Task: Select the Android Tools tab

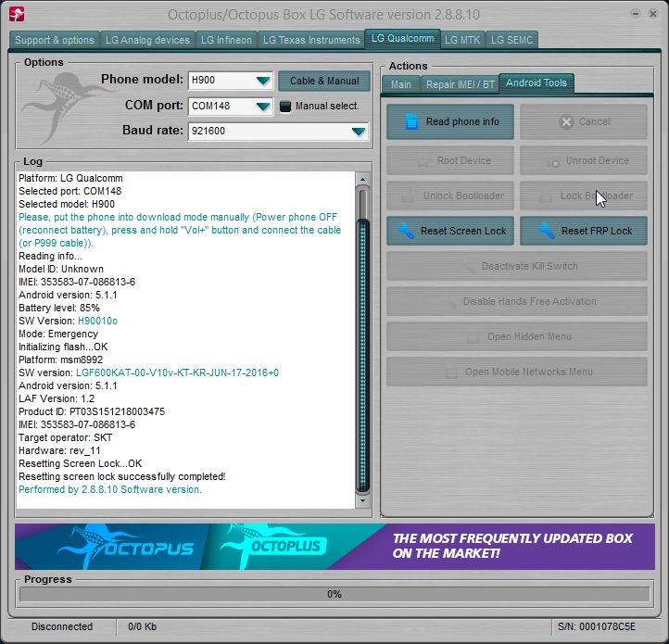Action: [536, 82]
